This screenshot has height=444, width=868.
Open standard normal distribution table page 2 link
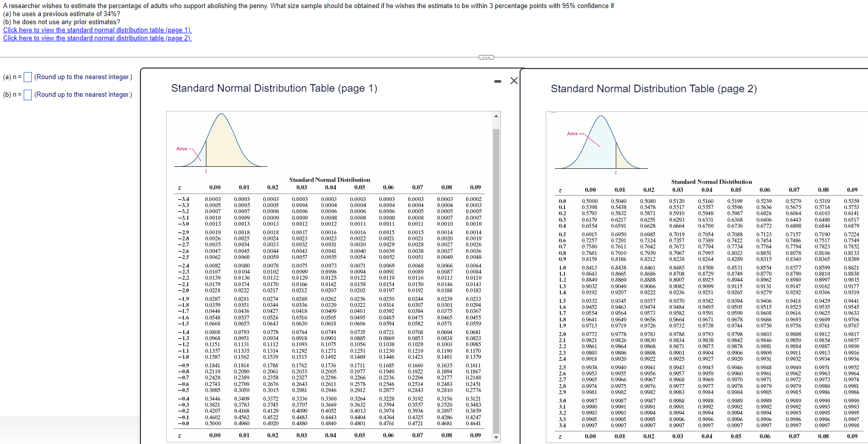(x=97, y=38)
